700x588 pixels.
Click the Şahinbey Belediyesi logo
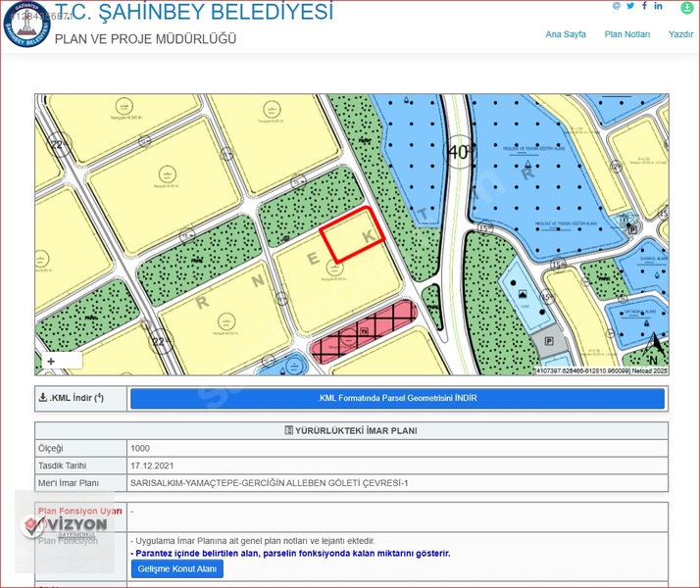click(x=26, y=24)
